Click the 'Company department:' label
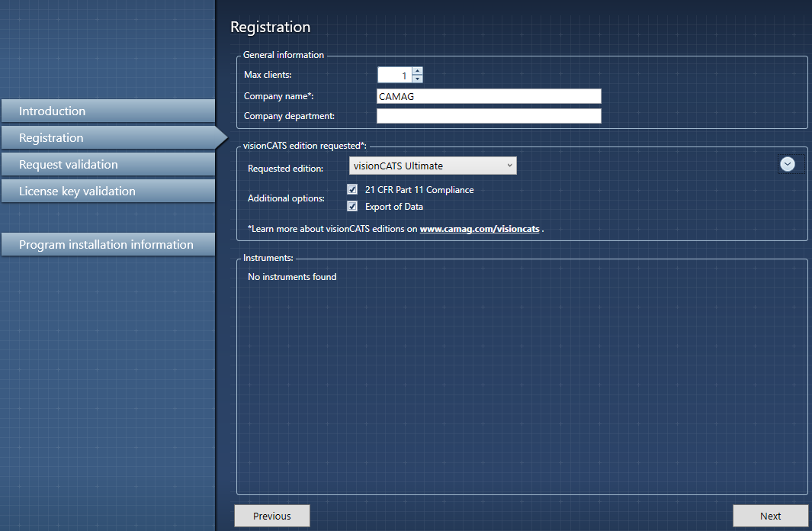 point(289,116)
